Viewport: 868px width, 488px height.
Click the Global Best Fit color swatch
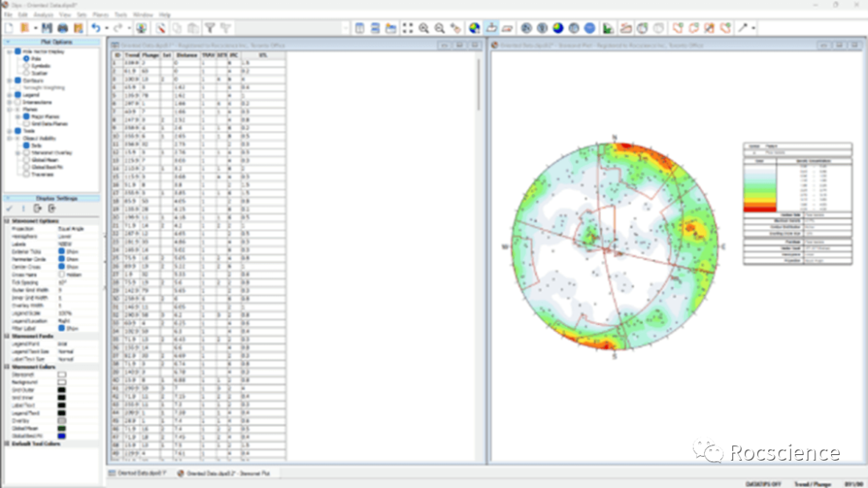pos(62,436)
